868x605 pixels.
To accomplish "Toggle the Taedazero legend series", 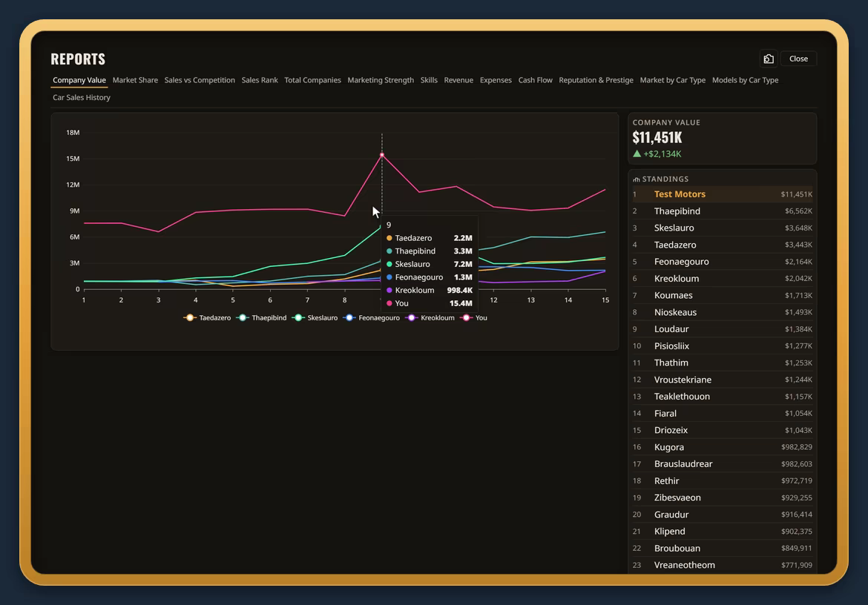I will [207, 318].
